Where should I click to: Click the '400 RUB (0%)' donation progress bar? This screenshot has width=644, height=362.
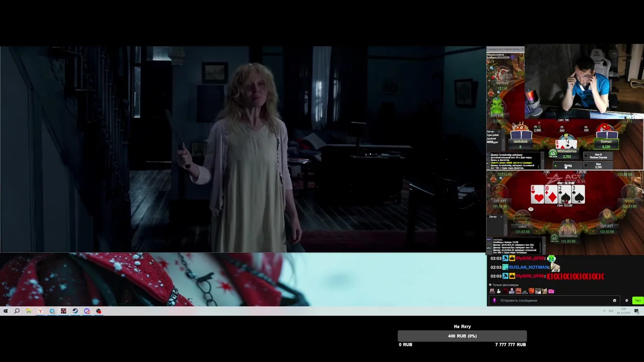click(x=462, y=336)
